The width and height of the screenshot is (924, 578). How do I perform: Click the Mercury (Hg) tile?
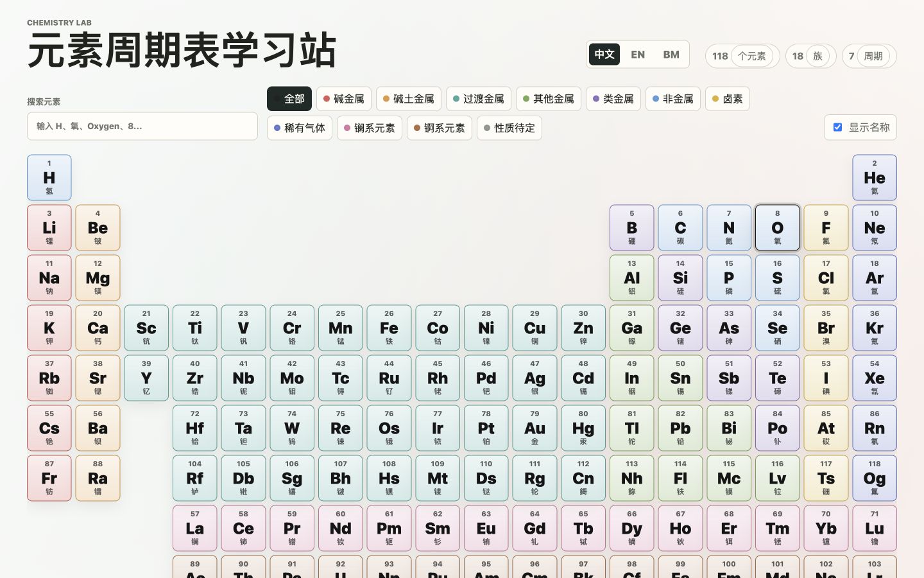(583, 428)
